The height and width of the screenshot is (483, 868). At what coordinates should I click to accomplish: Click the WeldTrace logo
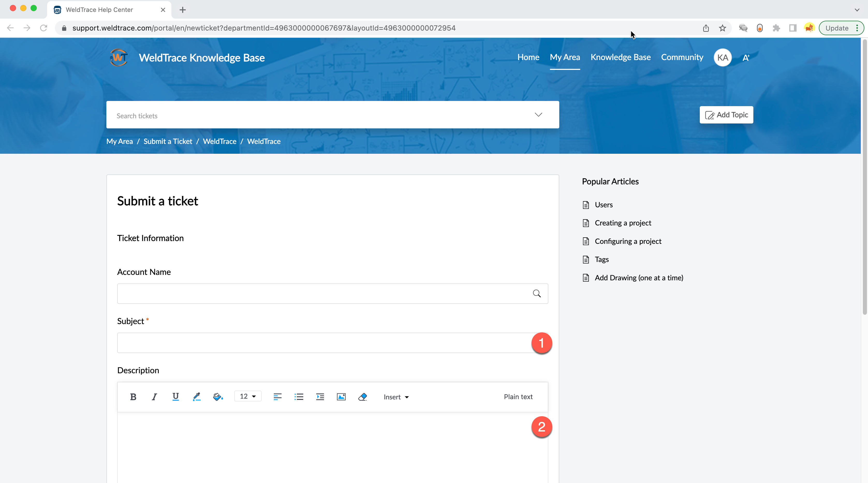click(119, 58)
